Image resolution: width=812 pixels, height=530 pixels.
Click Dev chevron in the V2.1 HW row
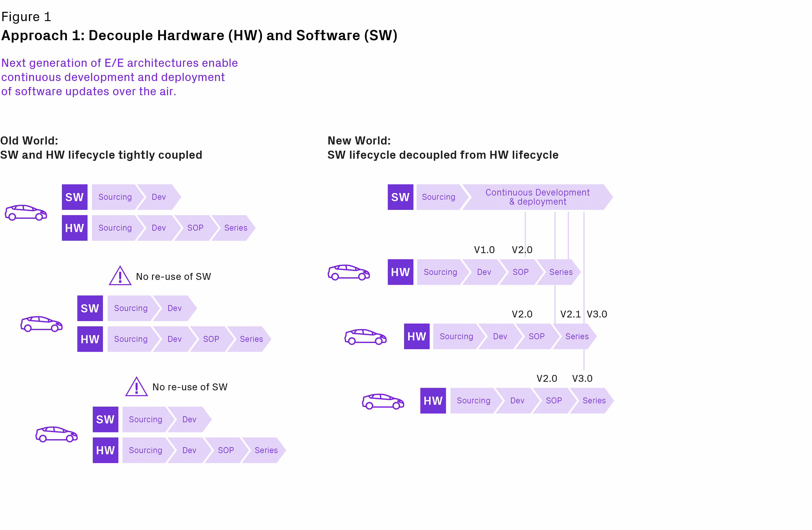501,336
